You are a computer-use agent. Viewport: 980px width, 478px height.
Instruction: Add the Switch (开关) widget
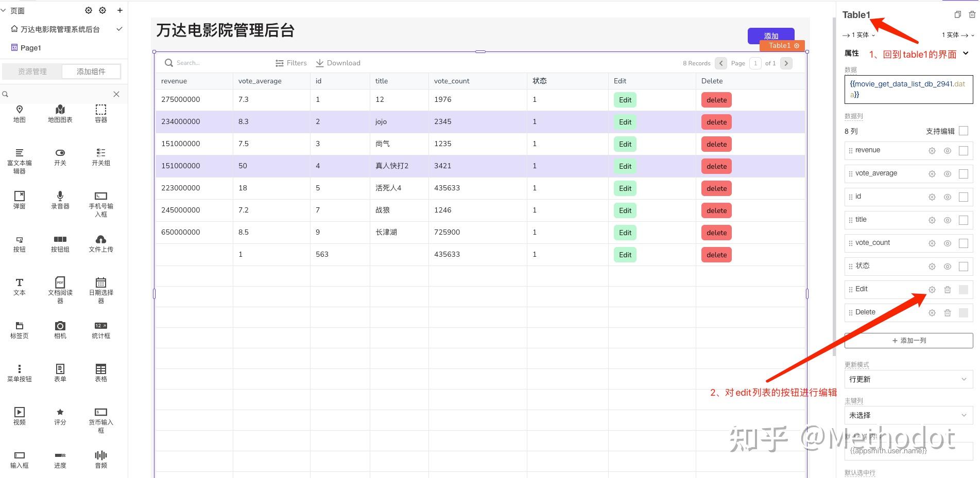pyautogui.click(x=60, y=157)
